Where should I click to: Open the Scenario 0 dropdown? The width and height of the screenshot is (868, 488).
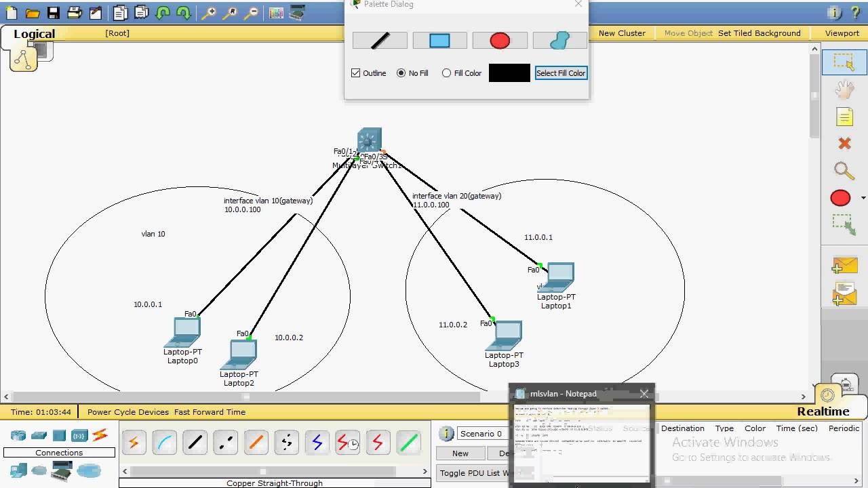click(482, 434)
